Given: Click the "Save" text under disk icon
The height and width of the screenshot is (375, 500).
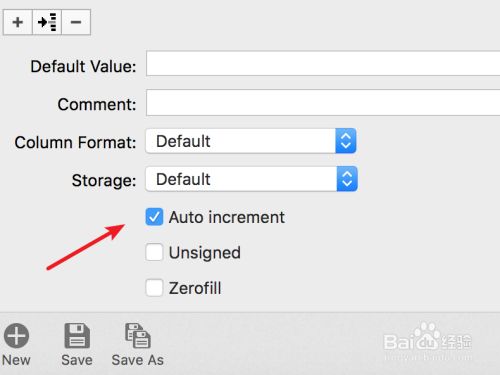Looking at the screenshot, I should pyautogui.click(x=77, y=360).
